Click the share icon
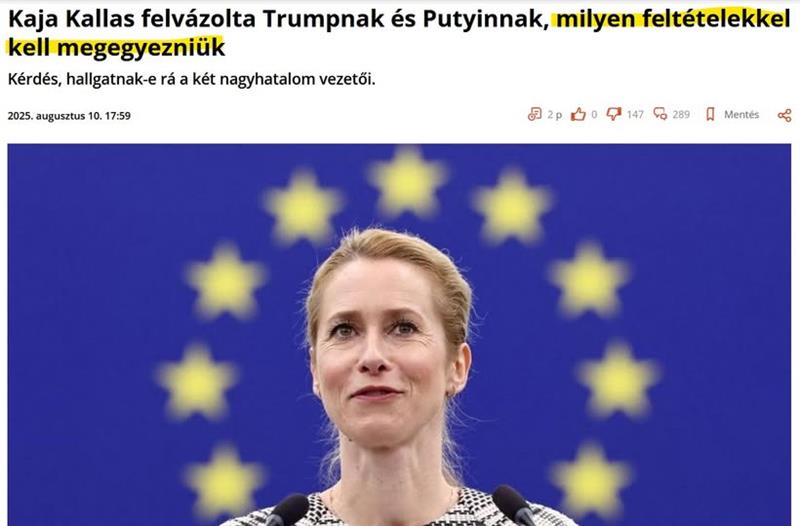Image resolution: width=800 pixels, height=526 pixels. [x=785, y=115]
